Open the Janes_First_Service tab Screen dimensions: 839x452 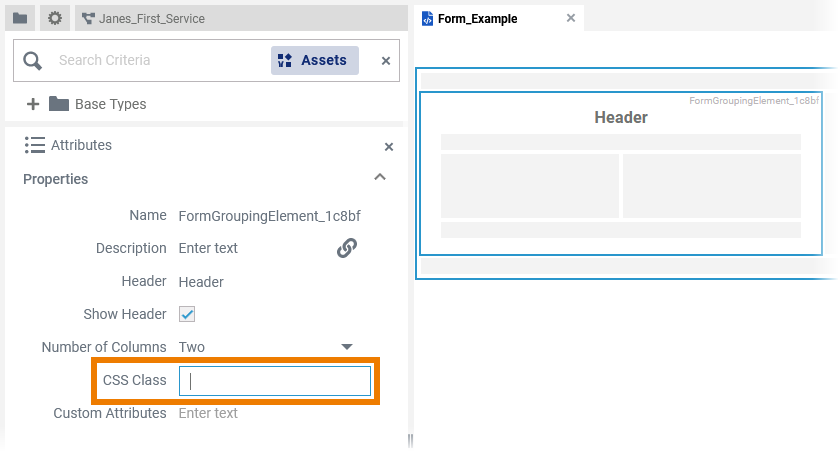click(150, 18)
